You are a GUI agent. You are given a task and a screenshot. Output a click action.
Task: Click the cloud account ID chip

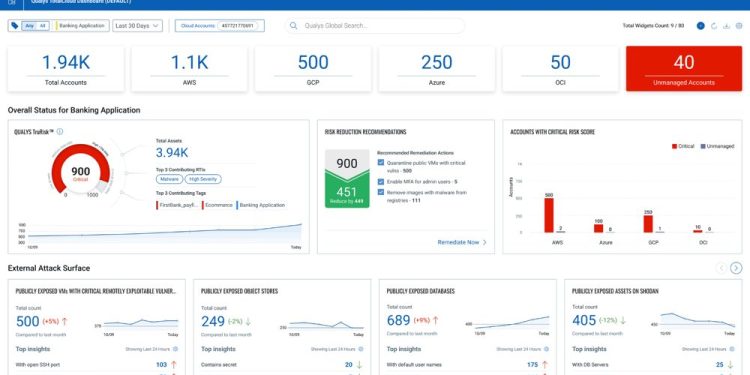tap(238, 26)
